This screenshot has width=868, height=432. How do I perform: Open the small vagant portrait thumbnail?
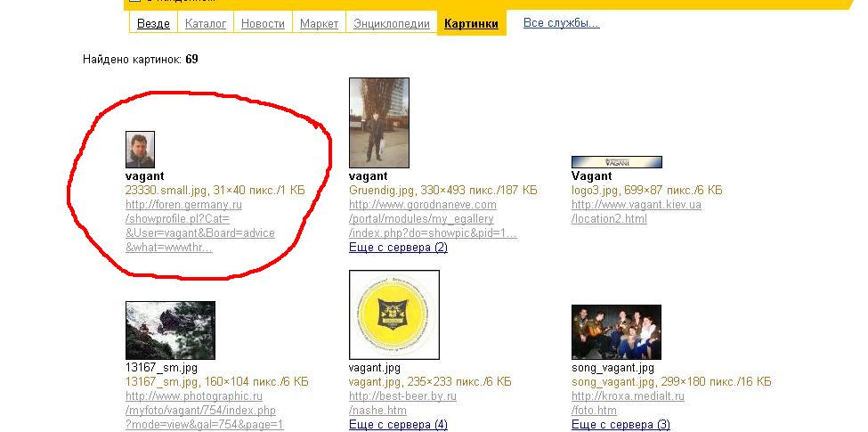[140, 150]
